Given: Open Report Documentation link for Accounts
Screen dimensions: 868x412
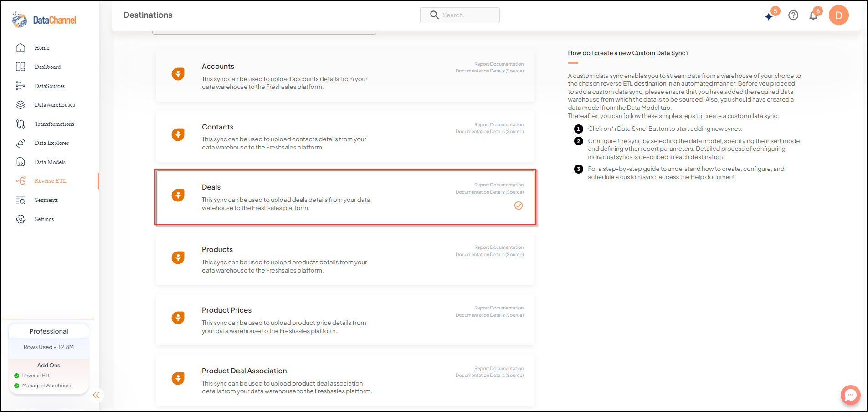Looking at the screenshot, I should pos(499,64).
